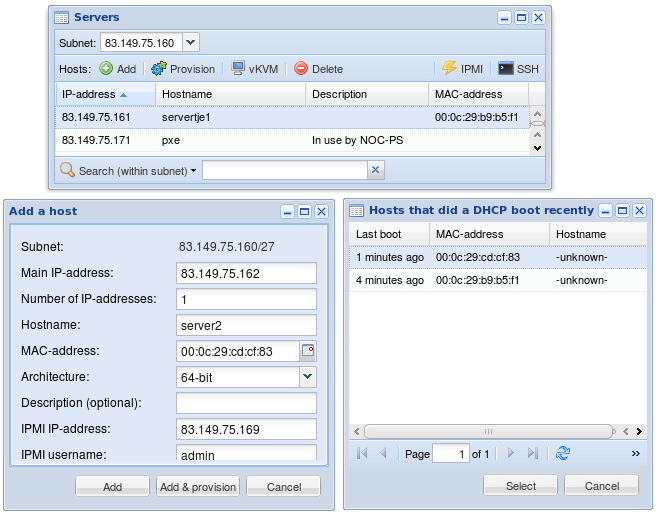Click the horizontal scrollbar in DHCP list
The width and height of the screenshot is (656, 513).
(490, 431)
